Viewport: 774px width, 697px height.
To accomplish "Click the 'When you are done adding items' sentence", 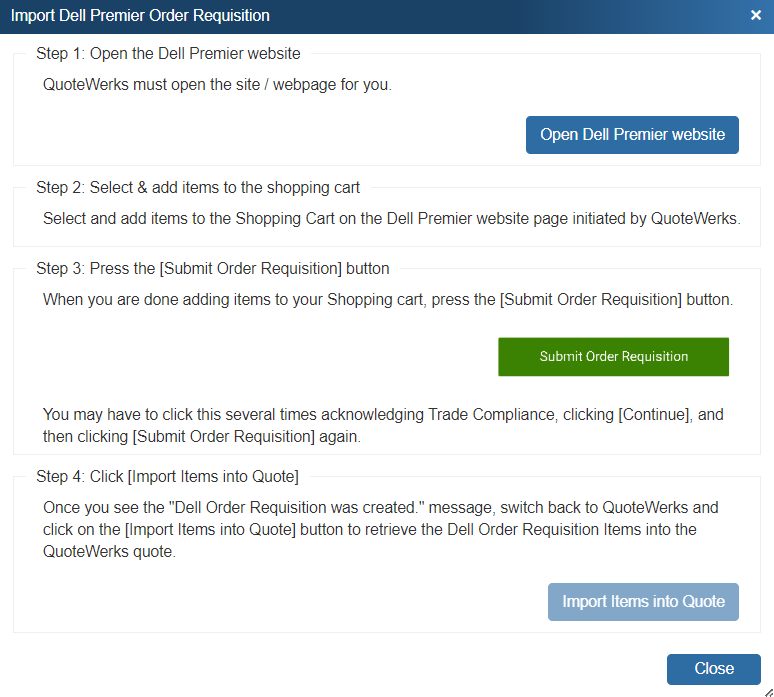I will [x=388, y=299].
